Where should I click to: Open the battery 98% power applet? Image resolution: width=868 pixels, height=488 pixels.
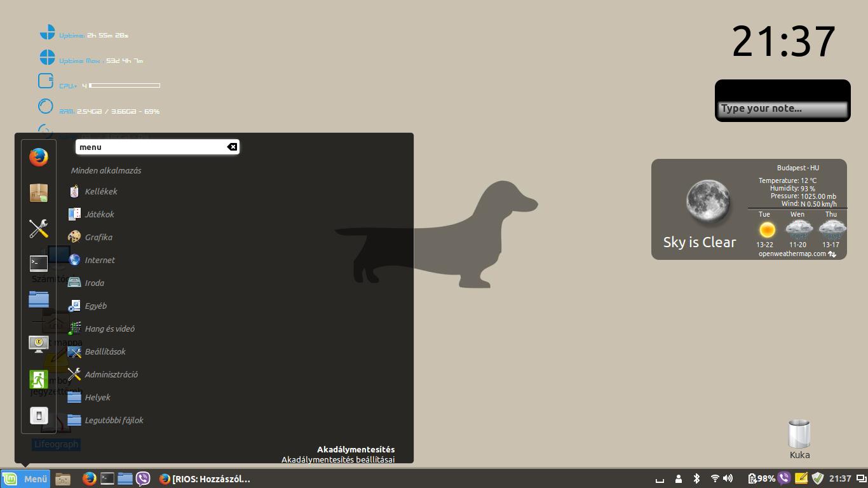pos(762,478)
